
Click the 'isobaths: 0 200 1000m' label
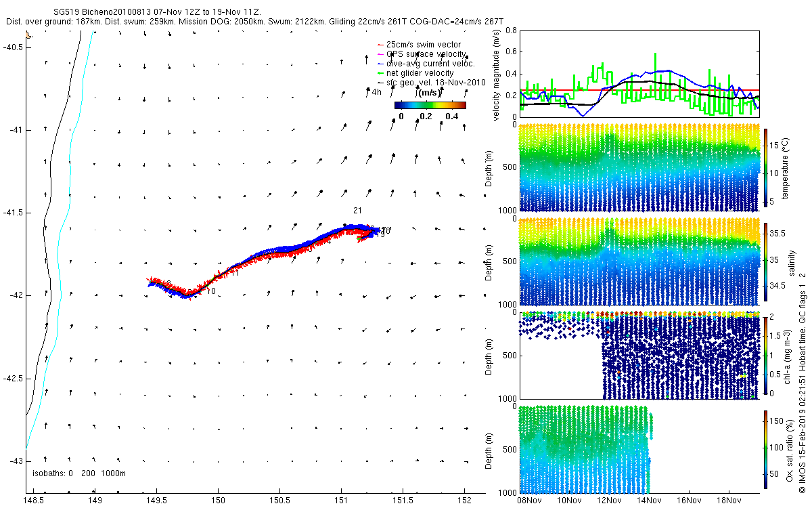(79, 473)
